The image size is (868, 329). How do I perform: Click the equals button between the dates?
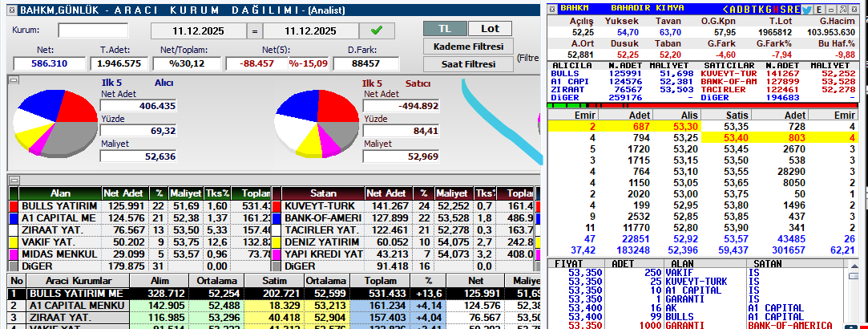[x=255, y=31]
